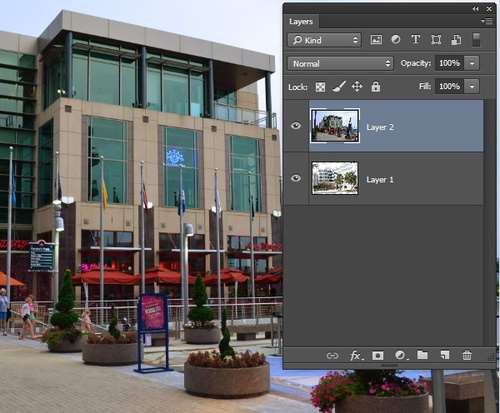Filter layers by pixel layer icon

(x=376, y=40)
